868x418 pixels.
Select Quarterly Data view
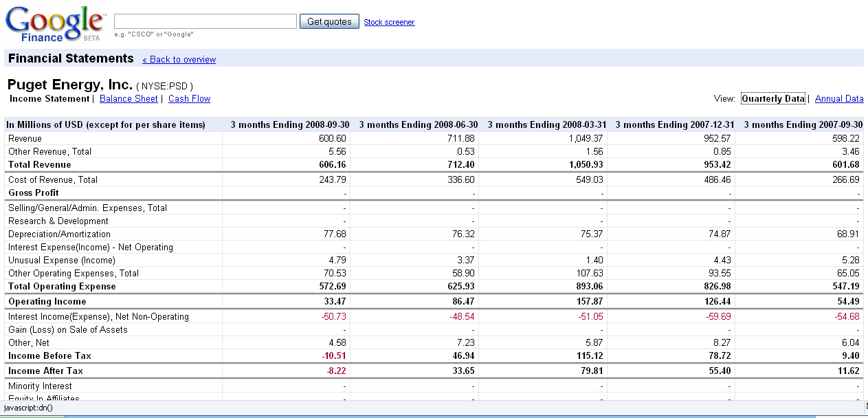tap(772, 99)
